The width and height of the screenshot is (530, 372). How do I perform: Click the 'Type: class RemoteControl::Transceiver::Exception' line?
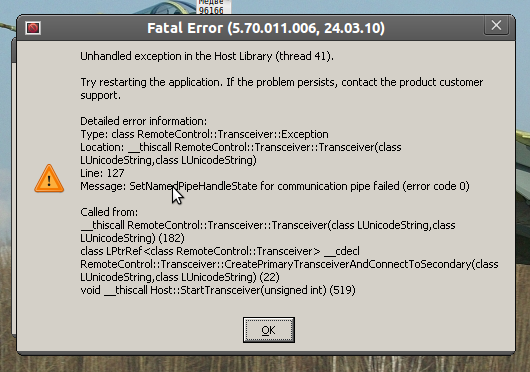point(204,134)
